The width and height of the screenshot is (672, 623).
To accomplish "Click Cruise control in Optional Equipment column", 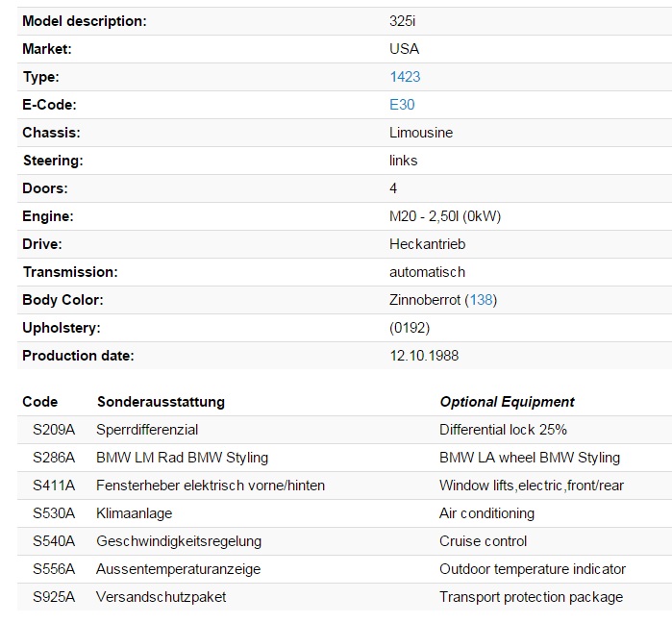I will tap(483, 541).
